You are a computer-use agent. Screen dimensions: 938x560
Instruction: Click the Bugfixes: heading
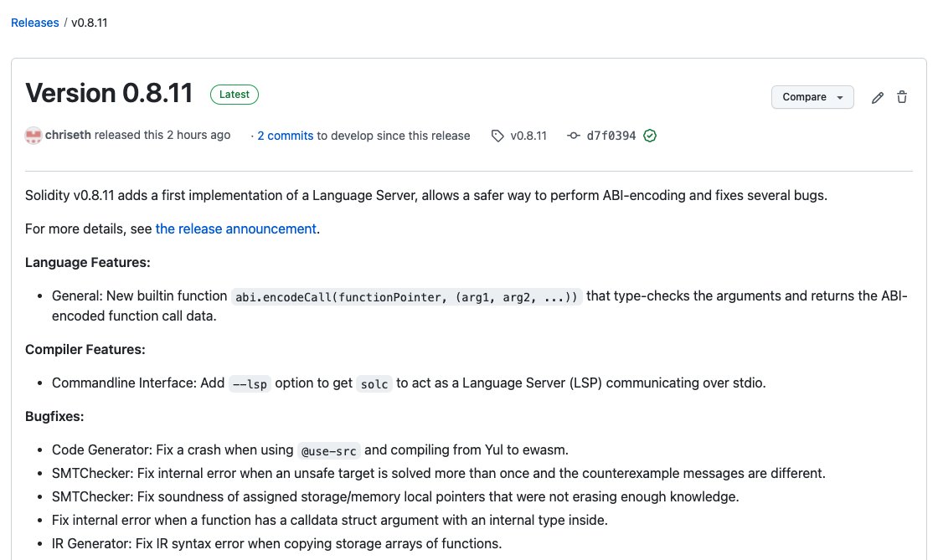[54, 417]
